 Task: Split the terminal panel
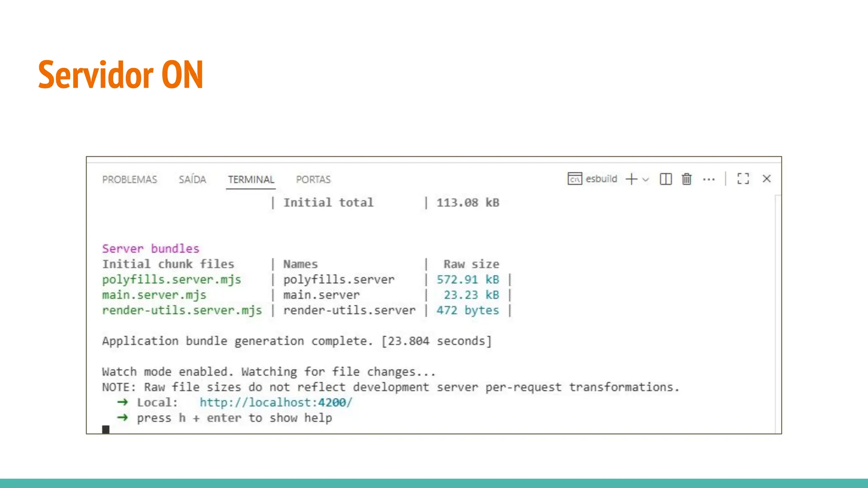pyautogui.click(x=665, y=179)
